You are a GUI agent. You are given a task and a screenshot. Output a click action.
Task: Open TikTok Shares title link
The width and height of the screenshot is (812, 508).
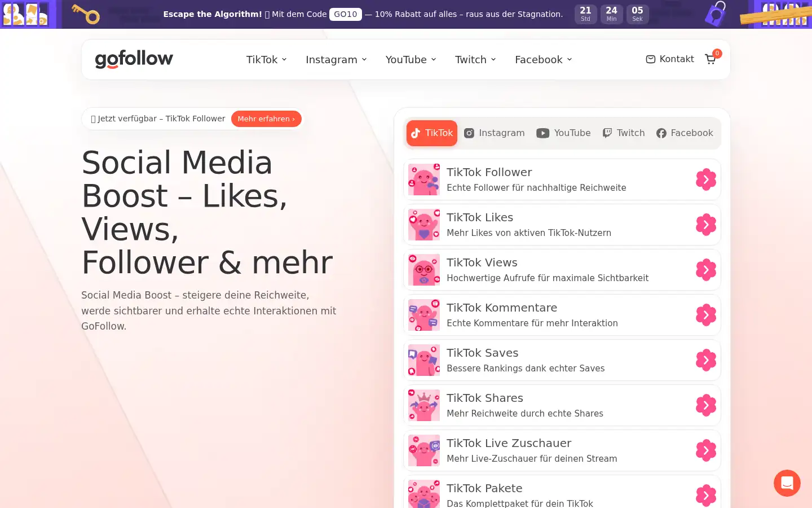(485, 398)
